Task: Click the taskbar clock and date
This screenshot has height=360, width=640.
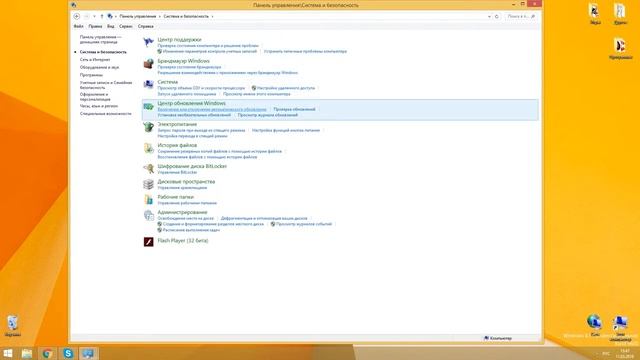Action: coord(625,353)
